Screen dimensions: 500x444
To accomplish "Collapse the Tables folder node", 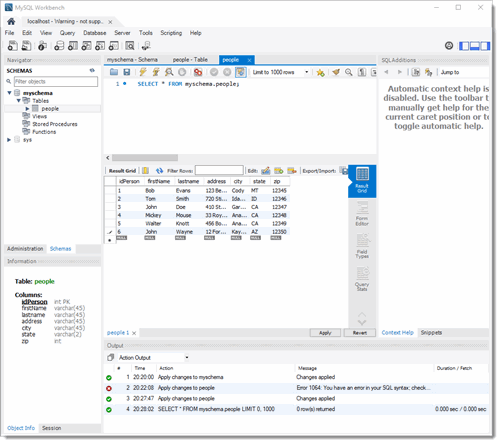I will click(x=19, y=100).
